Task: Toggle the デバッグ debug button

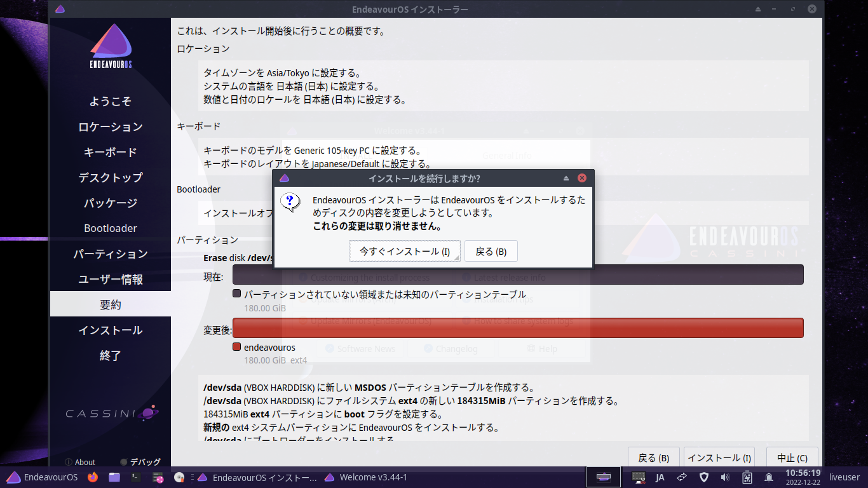Action: (x=140, y=462)
